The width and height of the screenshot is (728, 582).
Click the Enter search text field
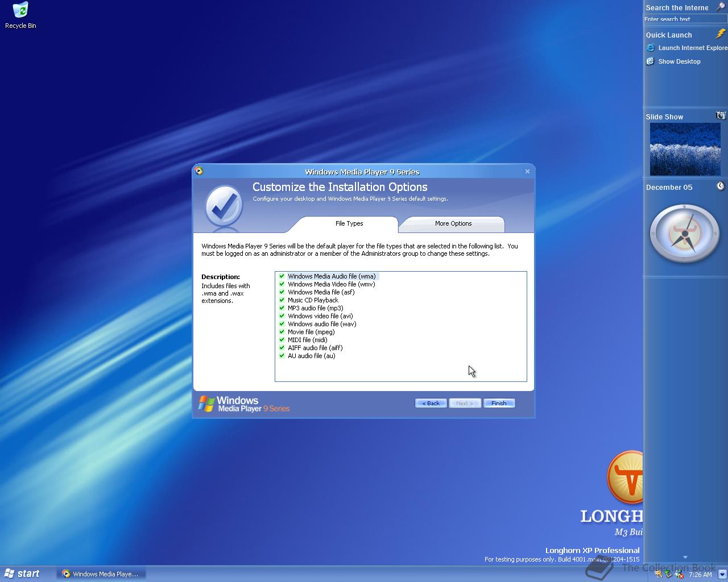tap(685, 19)
